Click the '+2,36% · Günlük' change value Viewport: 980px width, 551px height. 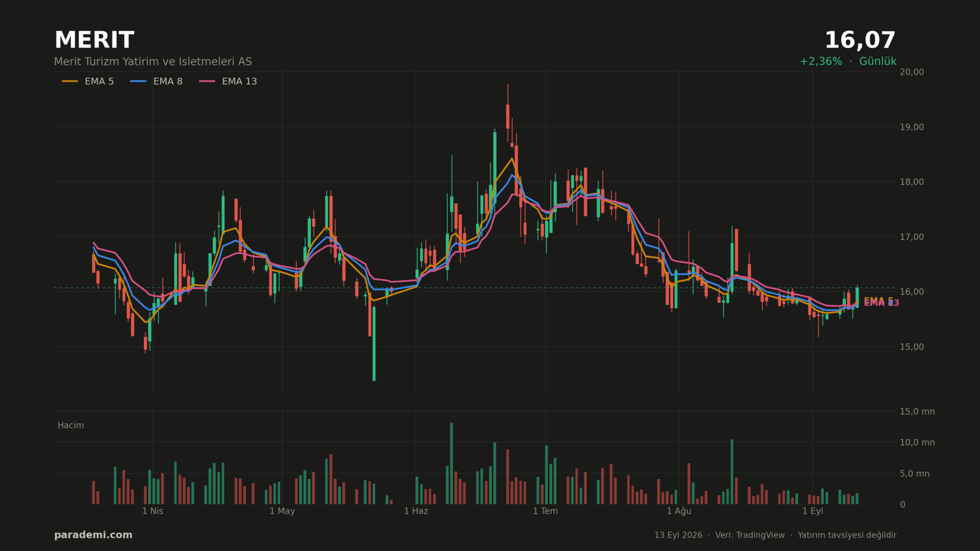(x=848, y=62)
